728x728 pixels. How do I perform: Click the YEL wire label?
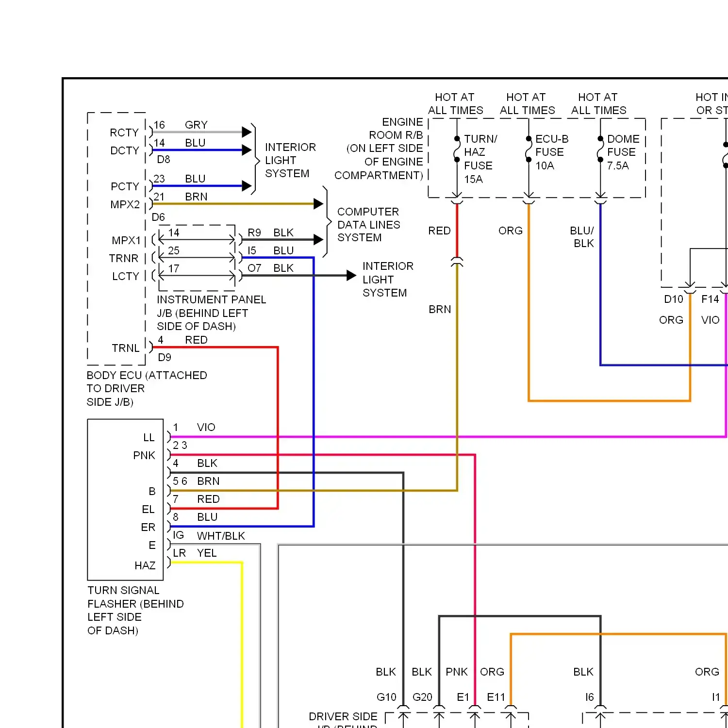click(x=207, y=553)
